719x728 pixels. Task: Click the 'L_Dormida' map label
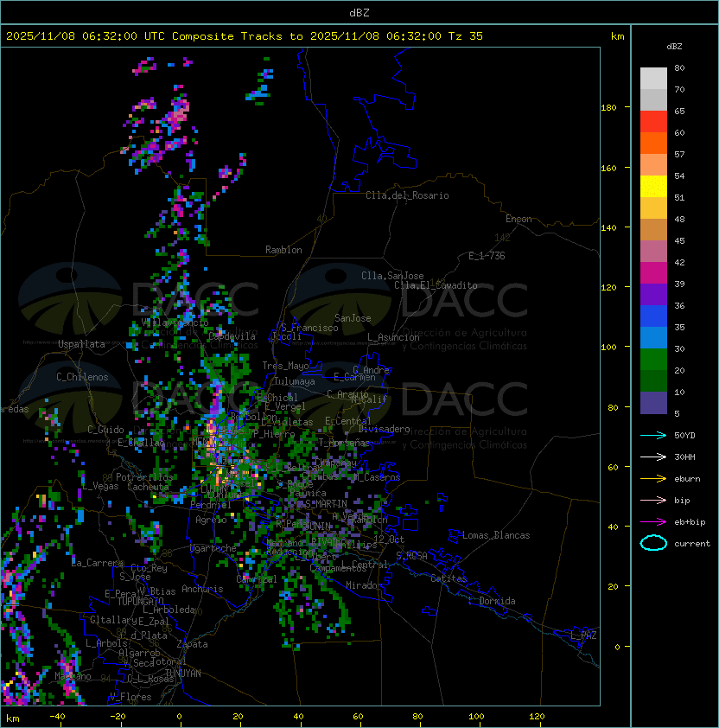tap(492, 601)
